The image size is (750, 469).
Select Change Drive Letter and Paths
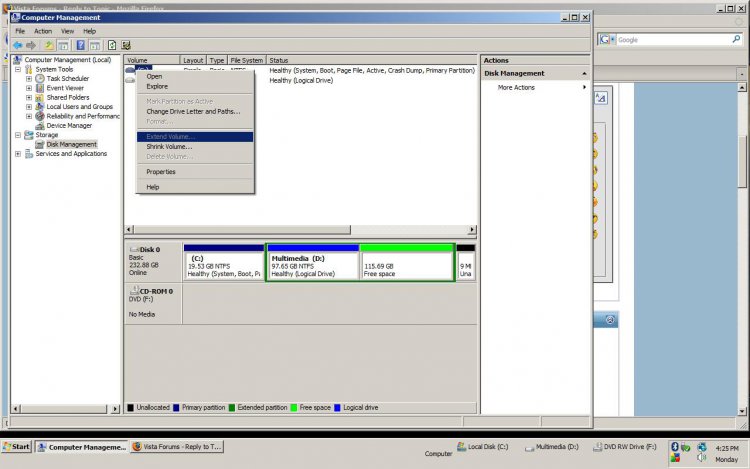click(x=195, y=111)
